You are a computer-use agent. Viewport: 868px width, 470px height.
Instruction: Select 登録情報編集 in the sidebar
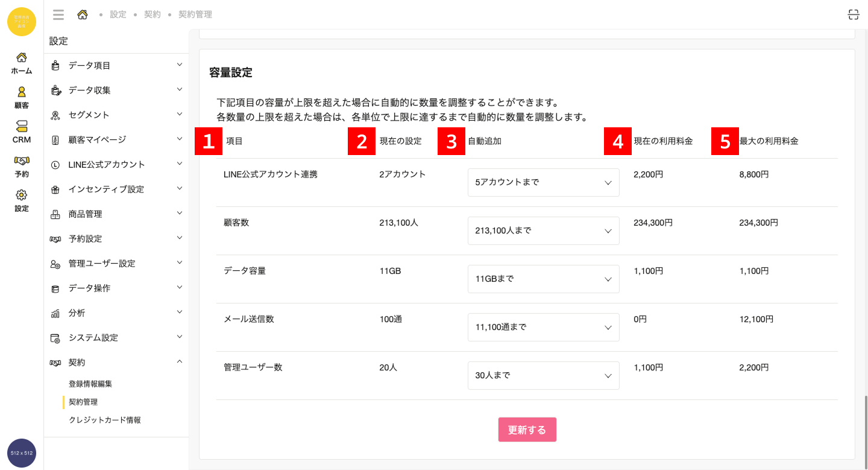pos(90,384)
